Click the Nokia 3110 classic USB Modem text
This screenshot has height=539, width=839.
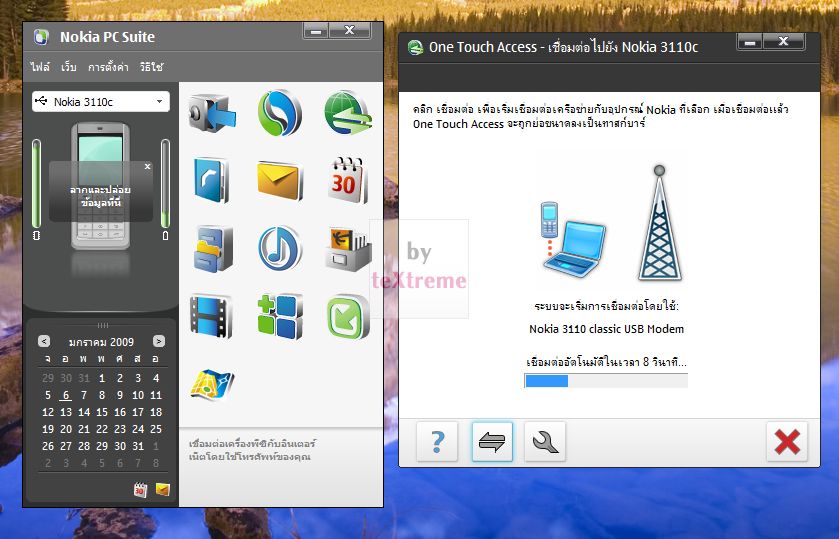click(x=606, y=329)
